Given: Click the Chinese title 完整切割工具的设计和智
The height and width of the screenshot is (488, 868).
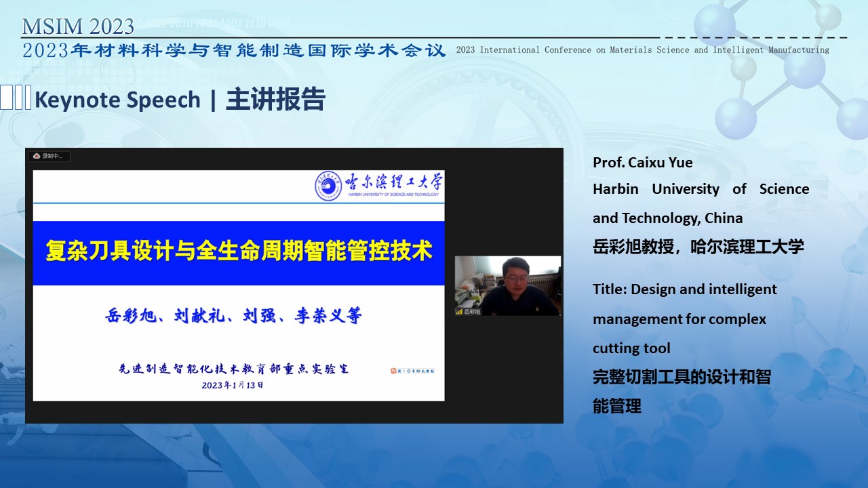Looking at the screenshot, I should coord(682,378).
